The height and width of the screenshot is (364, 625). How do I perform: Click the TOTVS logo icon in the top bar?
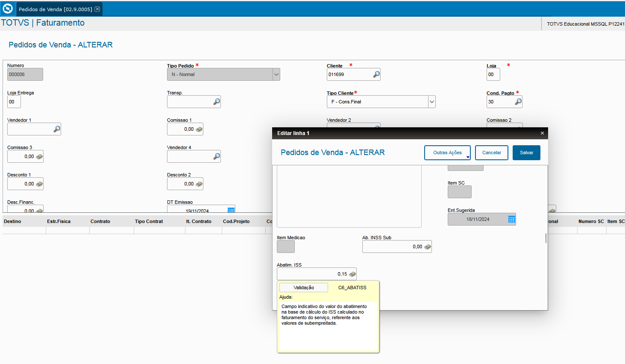[x=8, y=9]
